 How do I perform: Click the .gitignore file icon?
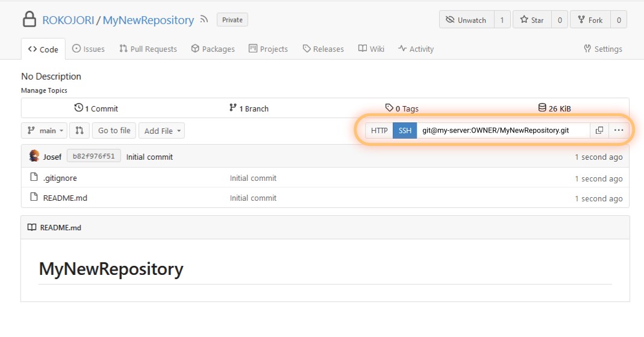pos(34,178)
